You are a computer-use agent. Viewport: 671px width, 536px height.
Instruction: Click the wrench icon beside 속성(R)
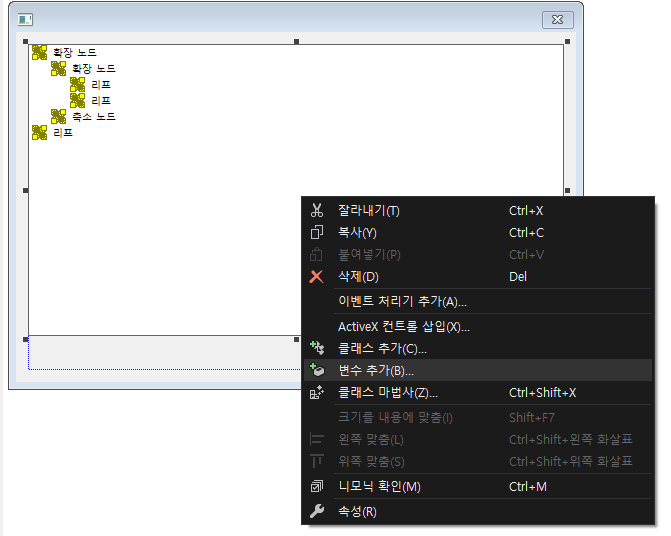click(317, 511)
